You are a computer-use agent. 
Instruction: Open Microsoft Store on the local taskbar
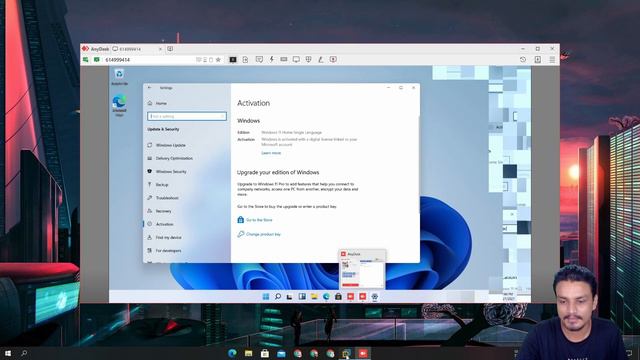pyautogui.click(x=265, y=353)
